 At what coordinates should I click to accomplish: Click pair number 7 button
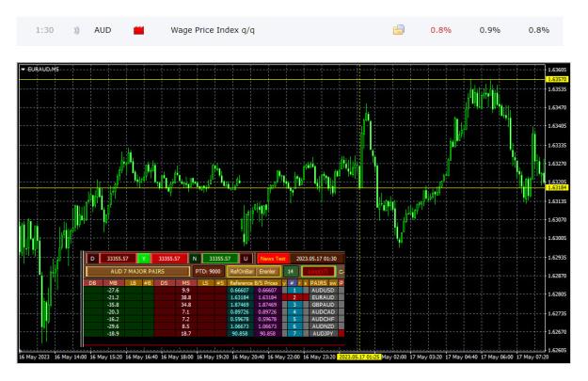(294, 333)
